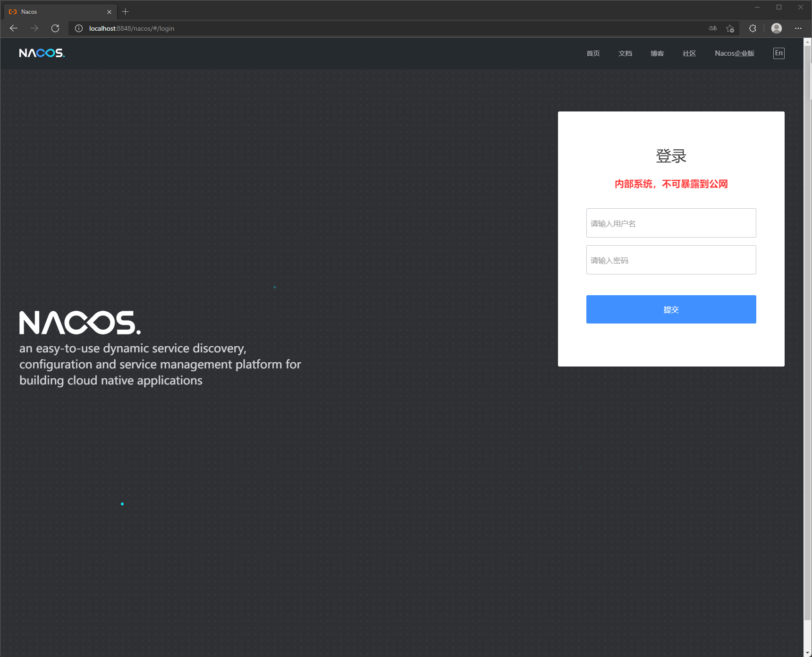Add this page to favorites

point(730,28)
